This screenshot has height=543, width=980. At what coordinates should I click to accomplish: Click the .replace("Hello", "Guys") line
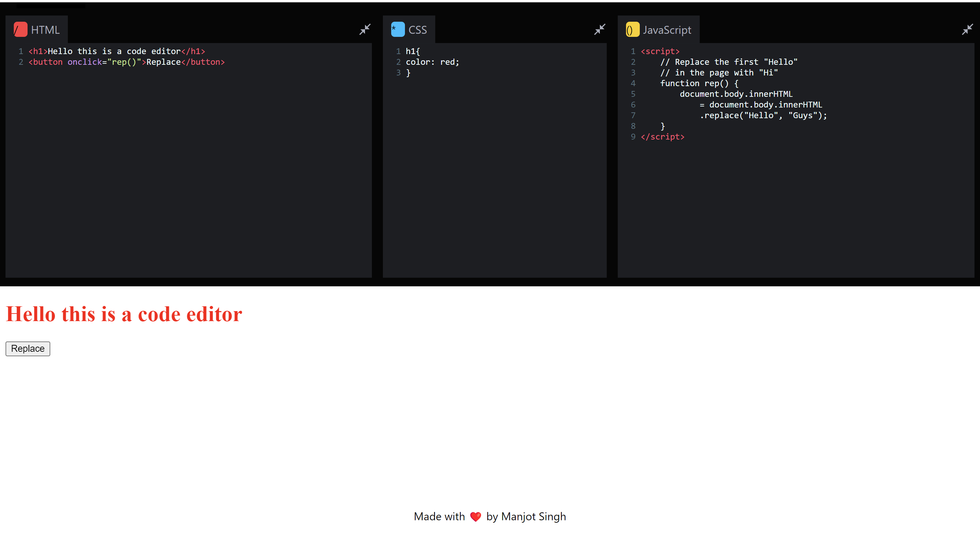tap(763, 115)
